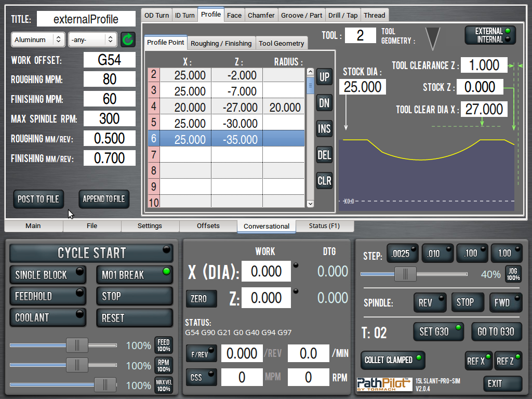Viewport: 532px width, 399px height.
Task: Click SET G30 button
Action: coord(438,331)
